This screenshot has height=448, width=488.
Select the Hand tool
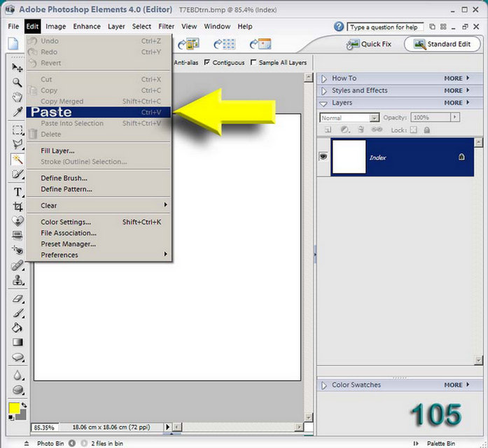17,97
